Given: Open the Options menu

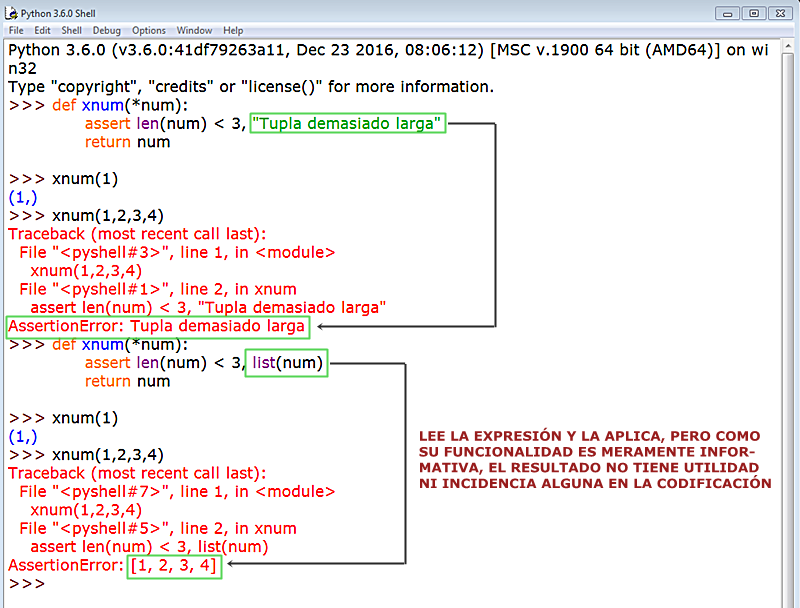Looking at the screenshot, I should click(152, 30).
